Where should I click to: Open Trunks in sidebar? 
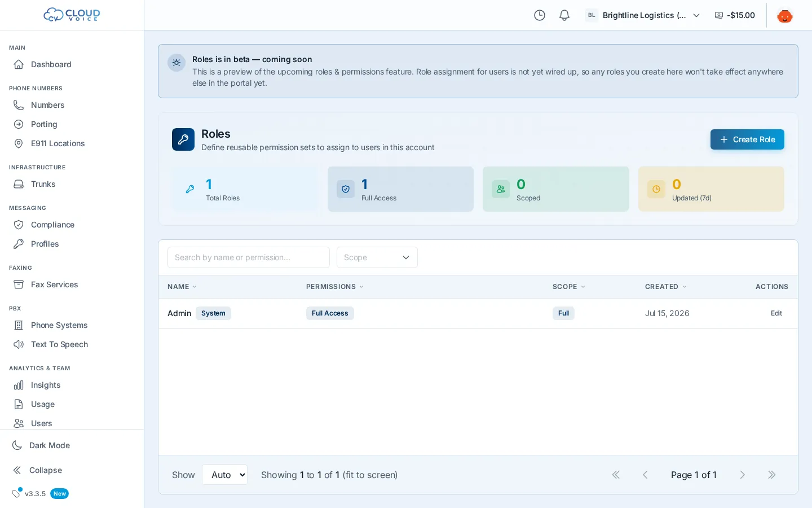coord(72,184)
